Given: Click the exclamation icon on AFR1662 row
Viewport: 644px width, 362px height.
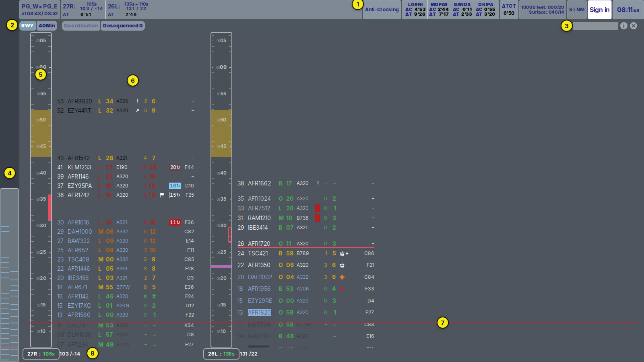Looking at the screenshot, I should (x=318, y=183).
